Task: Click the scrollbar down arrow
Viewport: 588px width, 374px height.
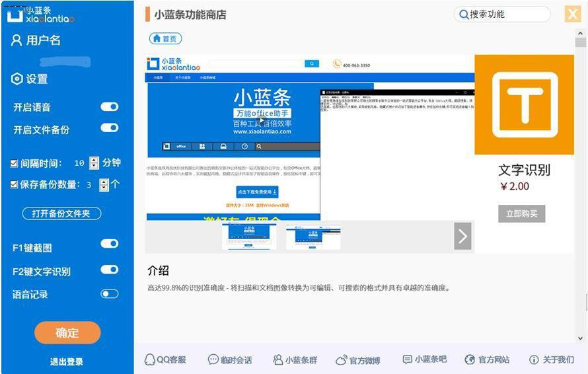Action: click(x=581, y=338)
